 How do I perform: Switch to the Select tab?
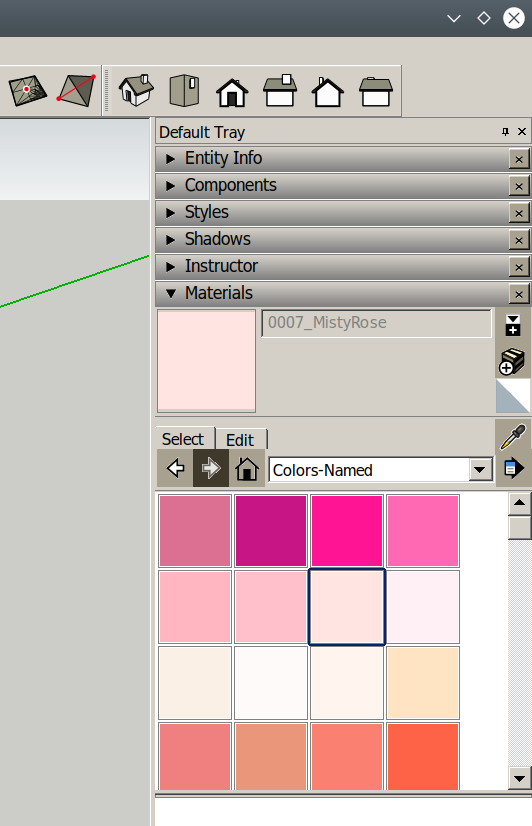[183, 439]
